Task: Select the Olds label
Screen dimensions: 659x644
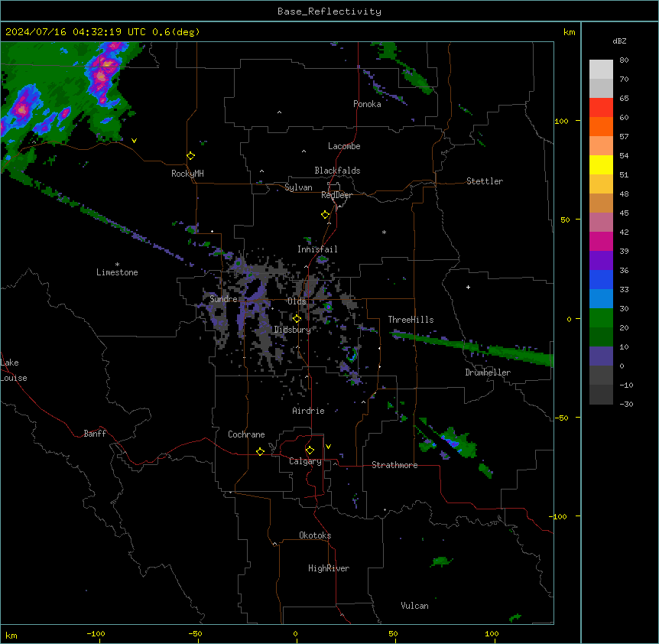Action: (297, 301)
